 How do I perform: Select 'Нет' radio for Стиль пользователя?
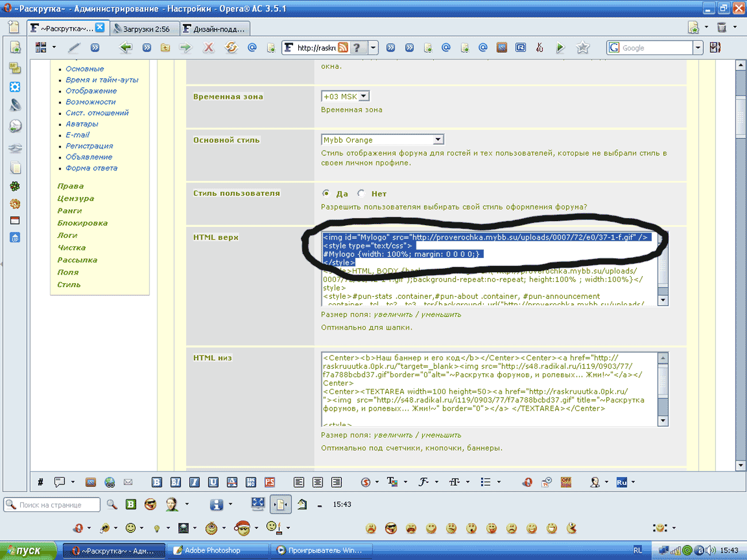361,193
